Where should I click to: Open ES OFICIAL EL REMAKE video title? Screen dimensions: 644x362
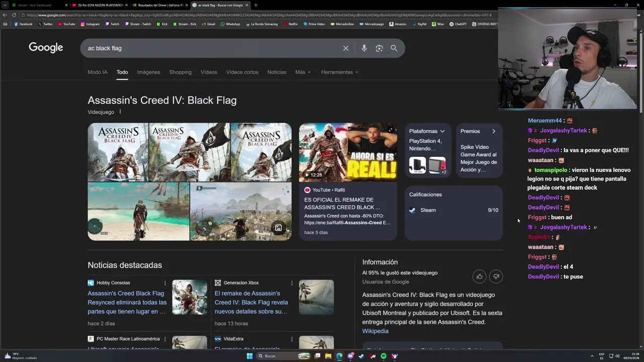pyautogui.click(x=342, y=204)
